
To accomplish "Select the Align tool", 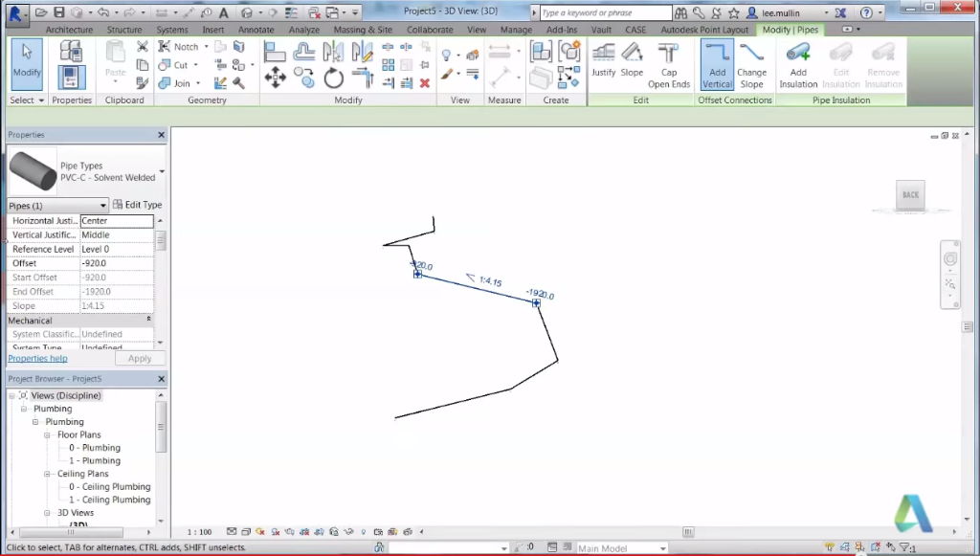I will tap(275, 52).
